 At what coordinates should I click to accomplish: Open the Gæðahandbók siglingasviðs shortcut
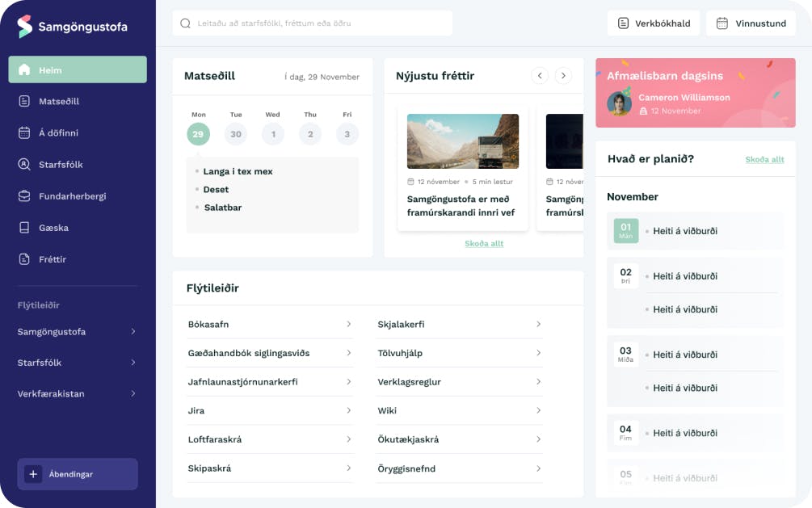pyautogui.click(x=270, y=353)
